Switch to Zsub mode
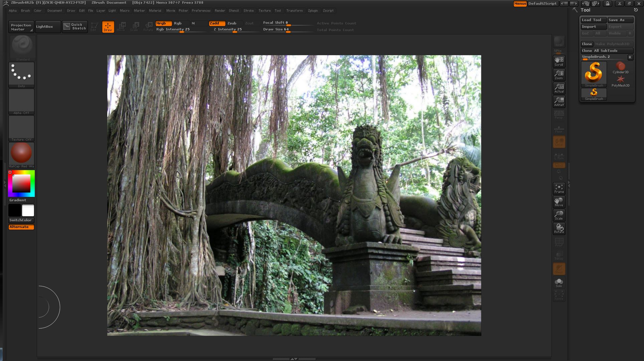644x361 pixels. (x=232, y=23)
